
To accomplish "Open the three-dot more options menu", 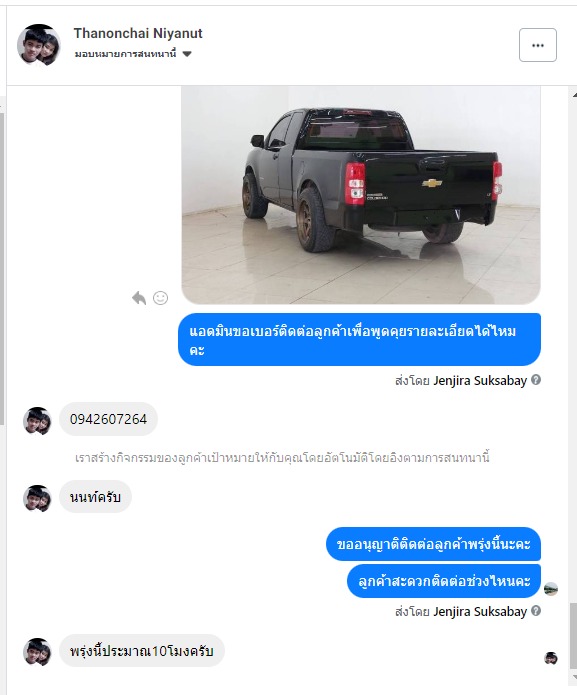I will point(538,45).
